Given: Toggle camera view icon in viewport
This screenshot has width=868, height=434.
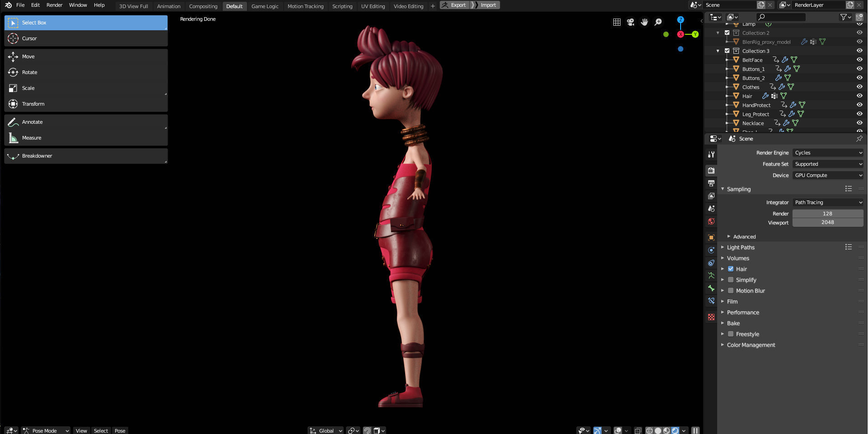Looking at the screenshot, I should tap(630, 22).
